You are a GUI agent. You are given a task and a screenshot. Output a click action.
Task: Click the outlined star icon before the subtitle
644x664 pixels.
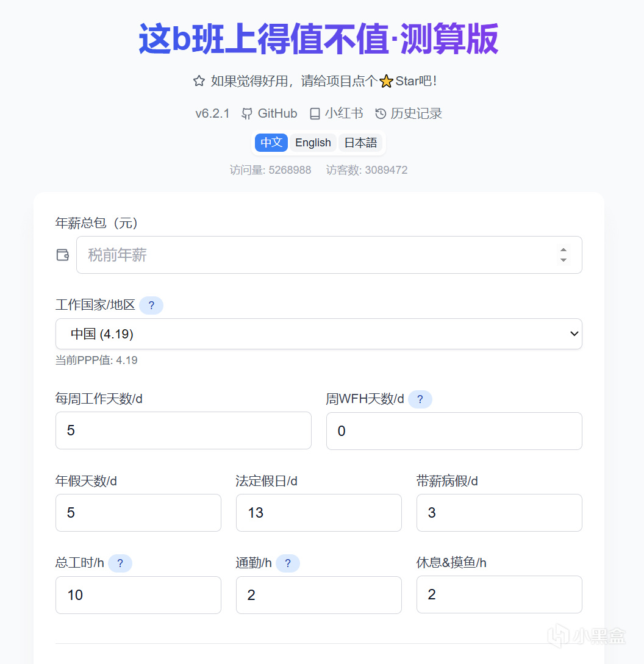199,81
